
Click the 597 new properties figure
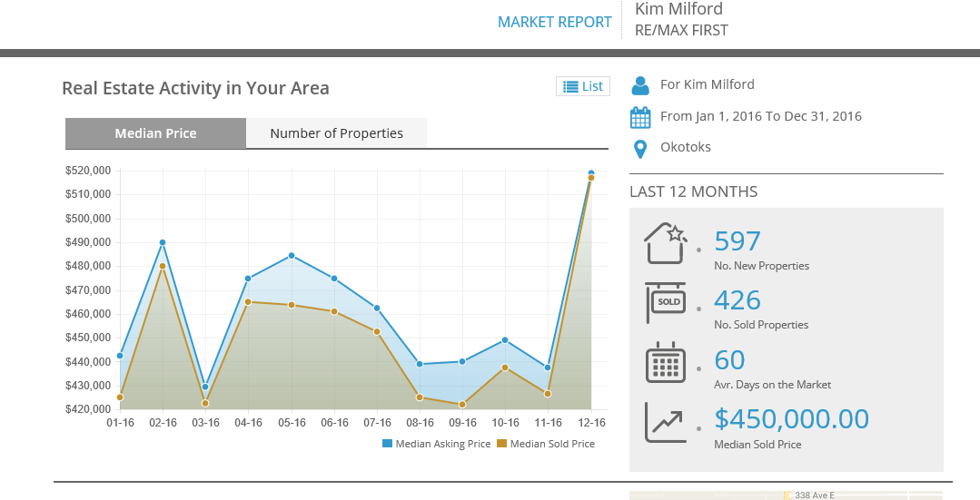click(737, 241)
